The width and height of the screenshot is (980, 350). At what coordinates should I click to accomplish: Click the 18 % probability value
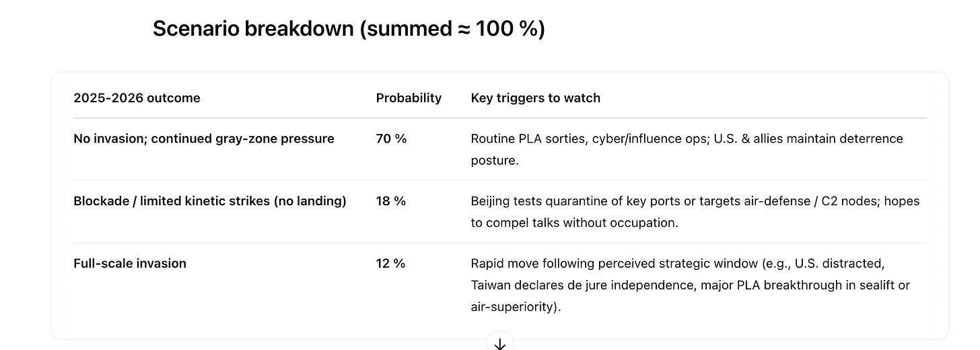(x=390, y=201)
